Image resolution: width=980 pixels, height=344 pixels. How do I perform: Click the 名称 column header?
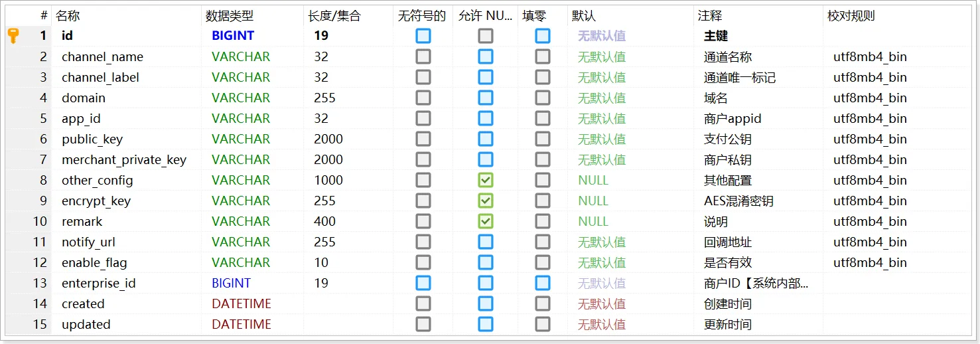click(68, 16)
